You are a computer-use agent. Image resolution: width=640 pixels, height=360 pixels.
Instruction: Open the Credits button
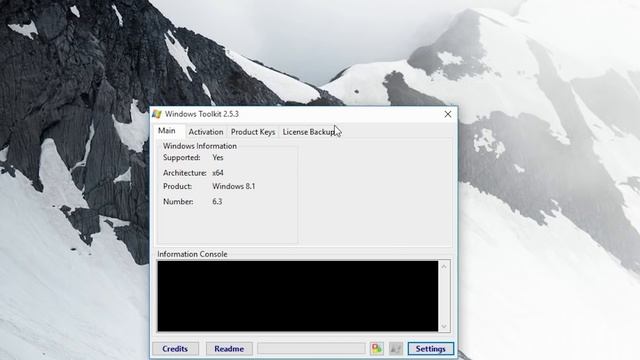click(175, 349)
